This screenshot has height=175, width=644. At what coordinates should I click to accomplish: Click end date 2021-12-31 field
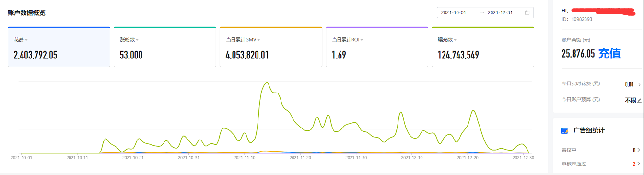500,12
